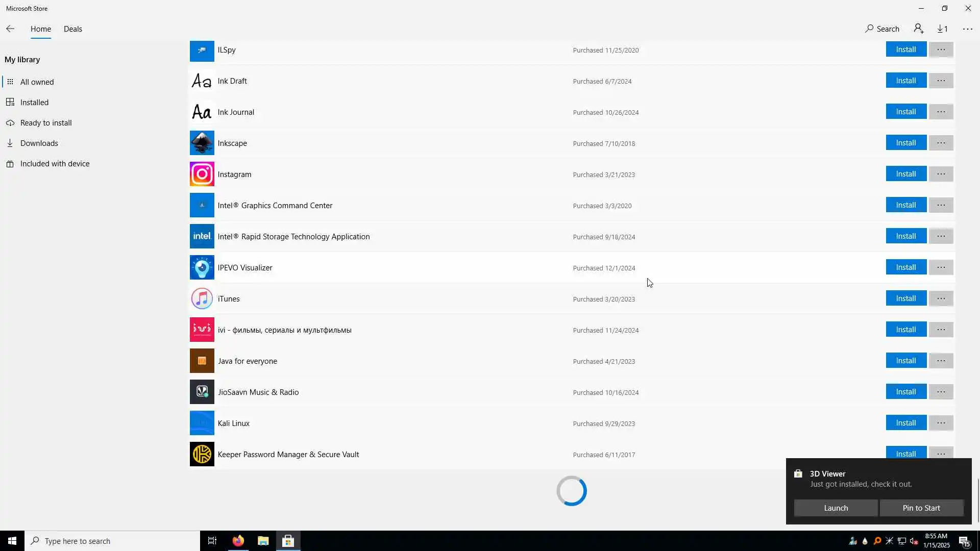
Task: Launch 3D Viewer from the notification
Action: [x=836, y=508]
